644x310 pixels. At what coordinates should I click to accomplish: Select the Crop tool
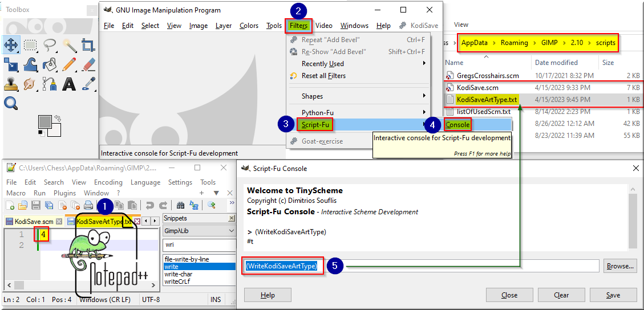tap(88, 44)
